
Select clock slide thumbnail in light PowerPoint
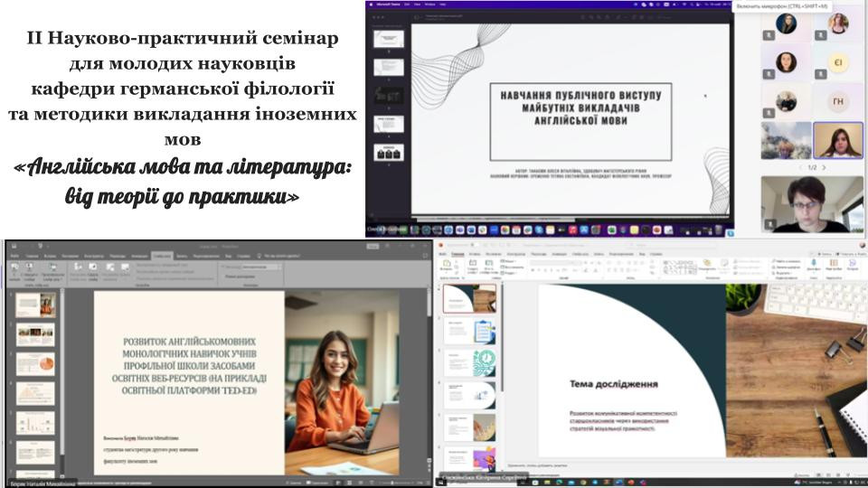470,362
